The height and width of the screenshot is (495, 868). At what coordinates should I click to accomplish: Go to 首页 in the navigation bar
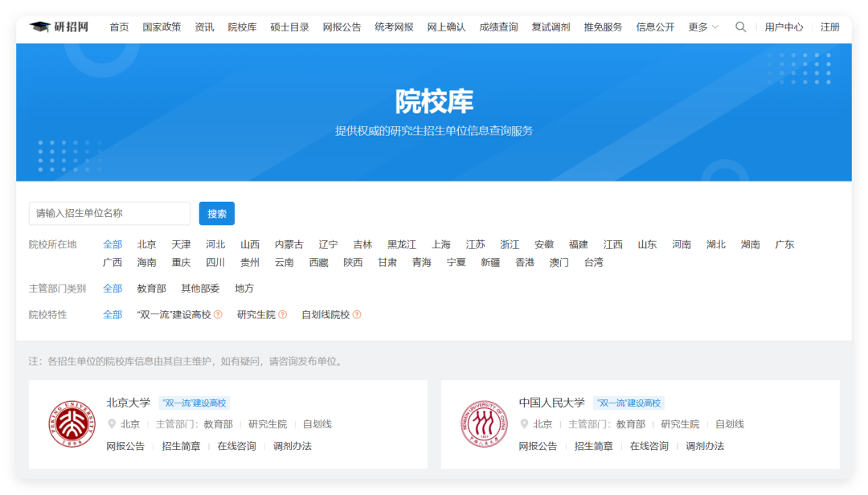[x=119, y=27]
